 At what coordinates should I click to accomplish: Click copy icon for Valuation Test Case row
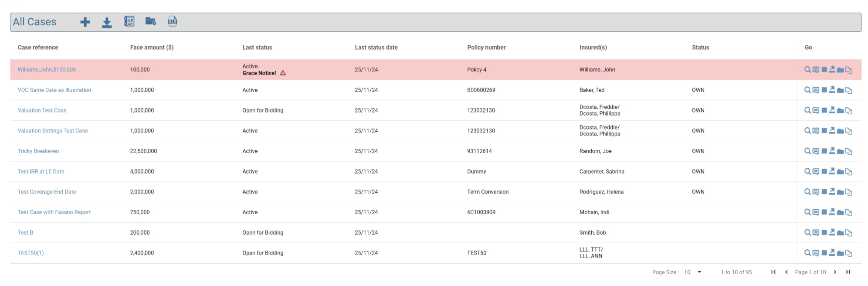848,111
